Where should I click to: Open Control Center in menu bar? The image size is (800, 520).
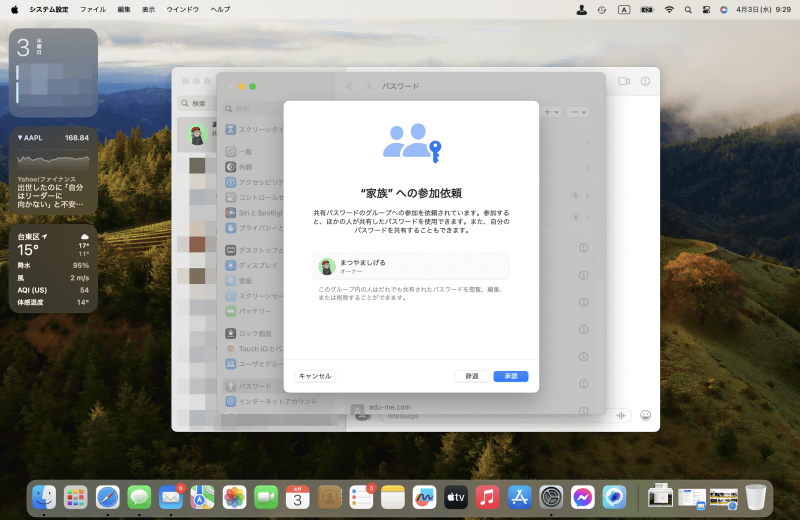pos(706,9)
